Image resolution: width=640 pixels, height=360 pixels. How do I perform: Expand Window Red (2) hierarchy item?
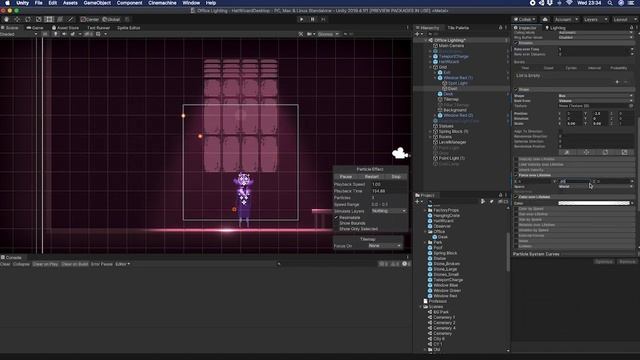click(436, 116)
